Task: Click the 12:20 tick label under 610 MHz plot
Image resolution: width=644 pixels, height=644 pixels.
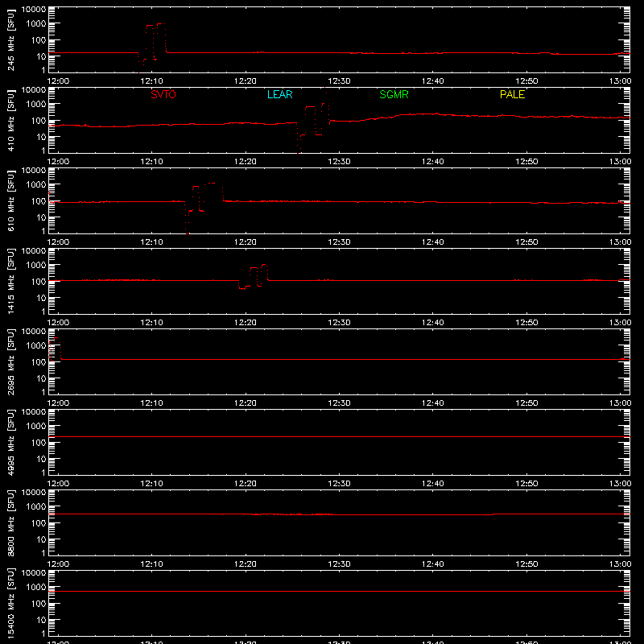Action: tap(246, 242)
